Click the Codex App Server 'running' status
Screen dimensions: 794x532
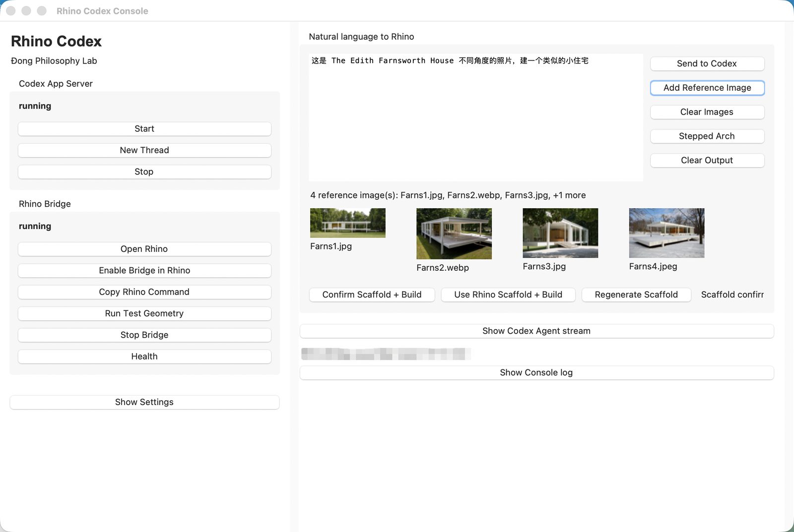[35, 106]
